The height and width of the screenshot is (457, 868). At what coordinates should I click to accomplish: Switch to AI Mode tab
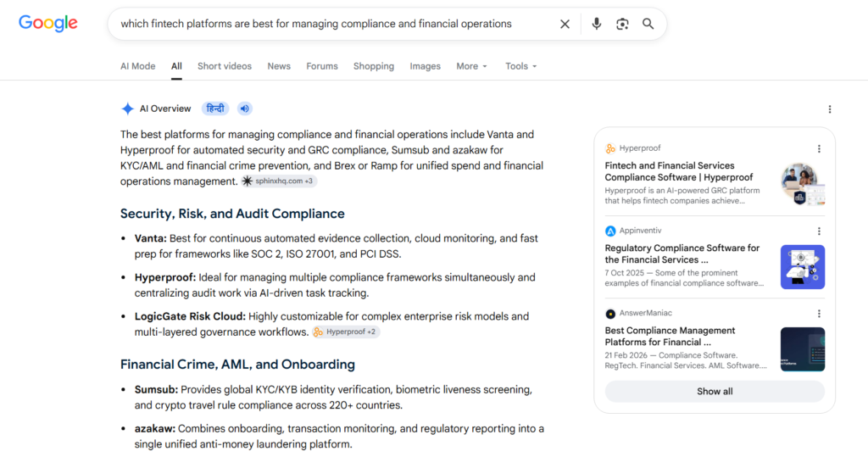point(138,66)
